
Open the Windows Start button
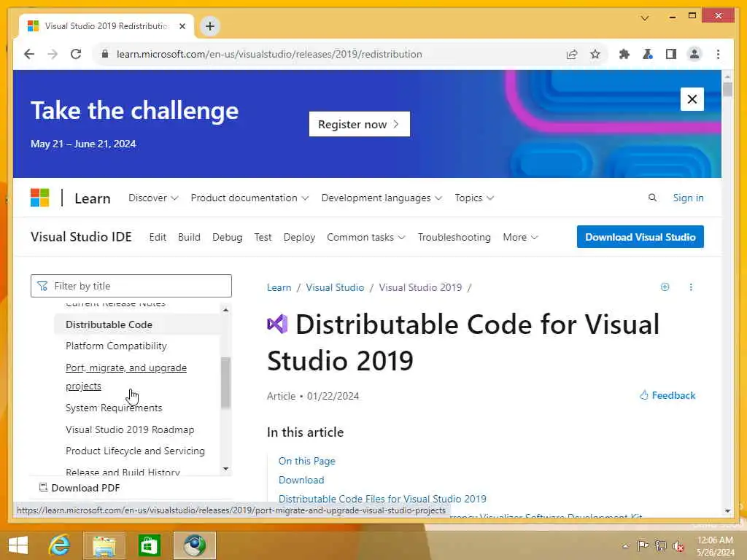click(x=18, y=545)
